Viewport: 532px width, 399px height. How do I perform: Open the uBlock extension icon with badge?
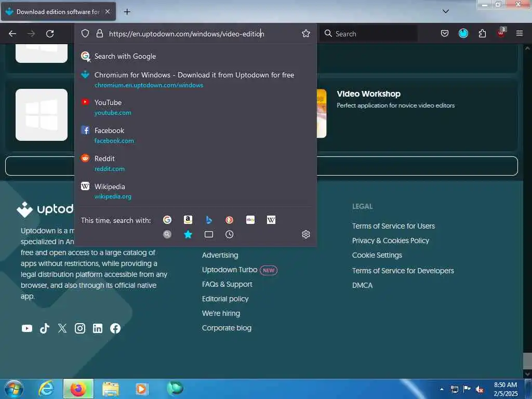[501, 33]
